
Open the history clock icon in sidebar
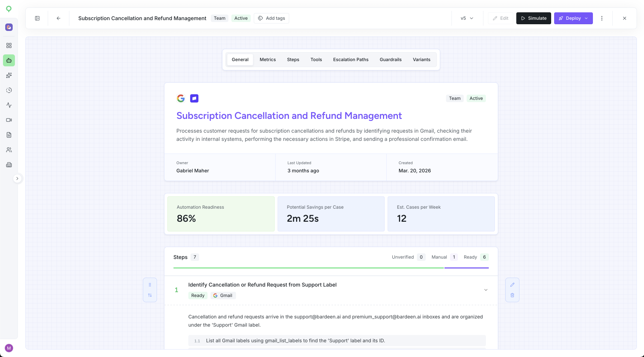point(9,90)
